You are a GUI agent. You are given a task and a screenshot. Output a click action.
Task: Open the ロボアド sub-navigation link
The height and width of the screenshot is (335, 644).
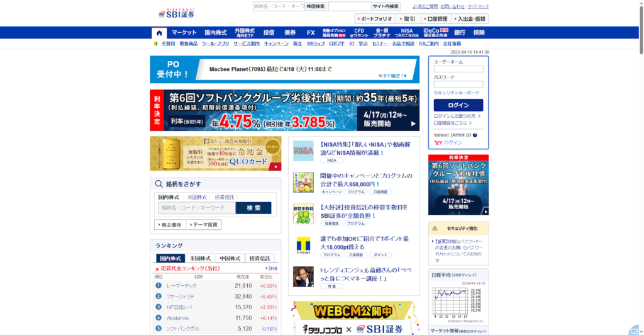pyautogui.click(x=337, y=43)
